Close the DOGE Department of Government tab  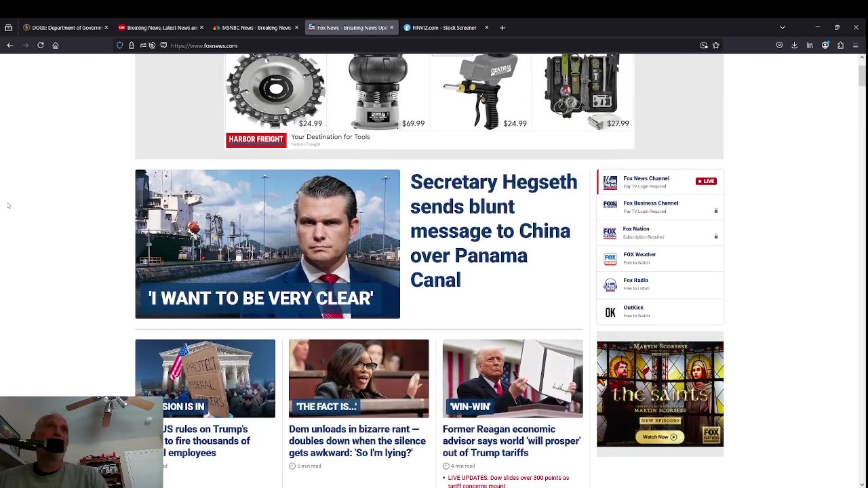(x=106, y=28)
